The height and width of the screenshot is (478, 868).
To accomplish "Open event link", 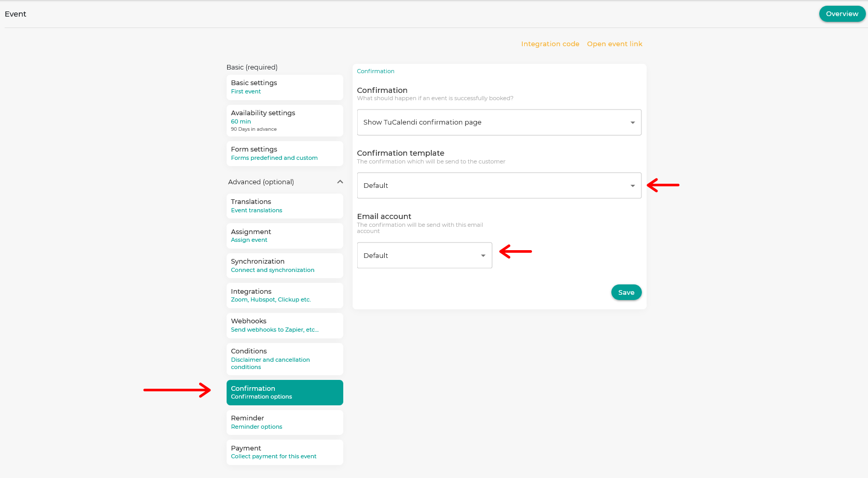I will [x=614, y=44].
